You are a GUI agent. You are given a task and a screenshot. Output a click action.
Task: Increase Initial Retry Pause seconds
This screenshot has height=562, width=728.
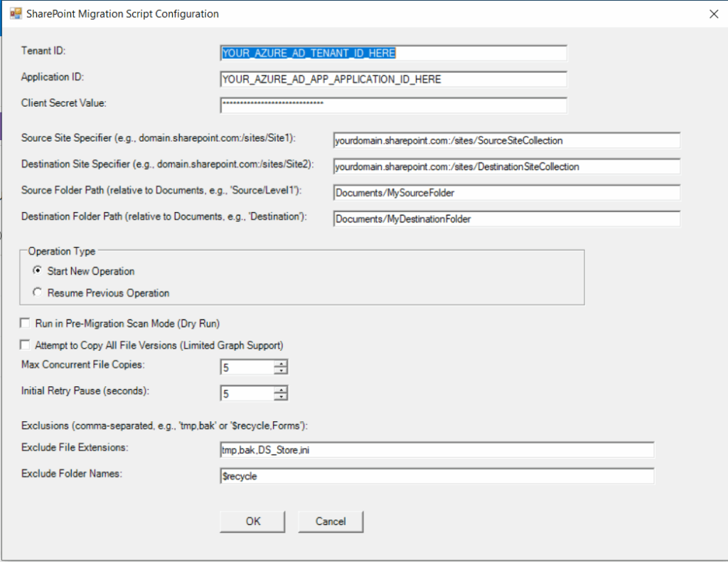pyautogui.click(x=282, y=390)
